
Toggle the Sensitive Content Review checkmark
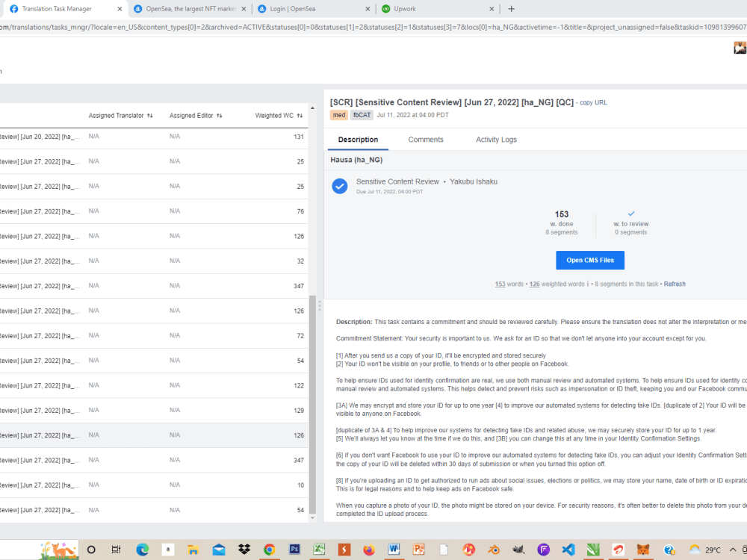pos(340,186)
